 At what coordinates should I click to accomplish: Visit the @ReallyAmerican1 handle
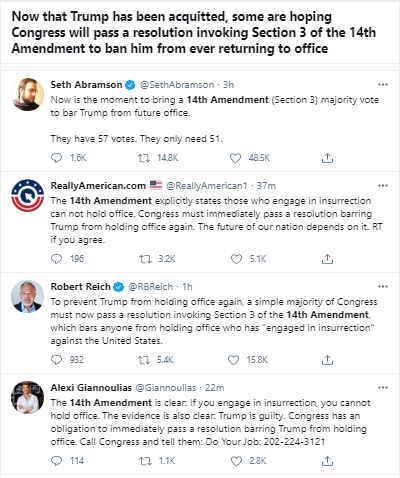point(207,186)
